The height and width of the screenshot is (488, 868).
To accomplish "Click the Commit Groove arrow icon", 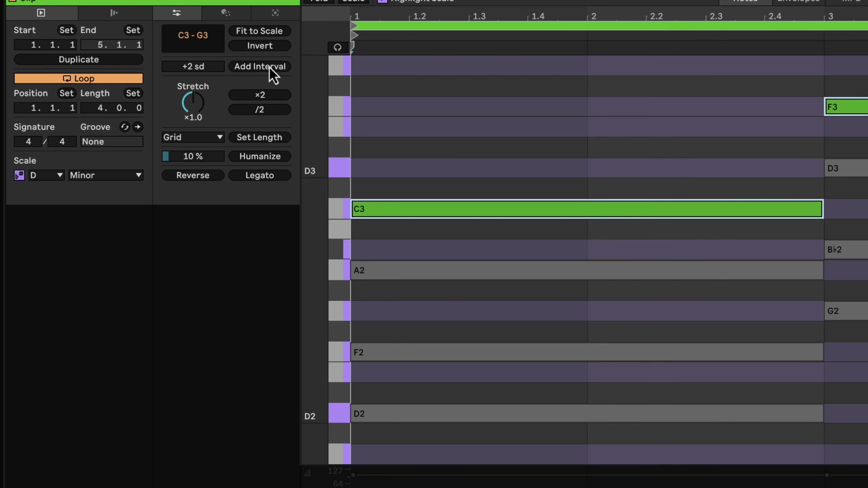I will click(x=138, y=127).
